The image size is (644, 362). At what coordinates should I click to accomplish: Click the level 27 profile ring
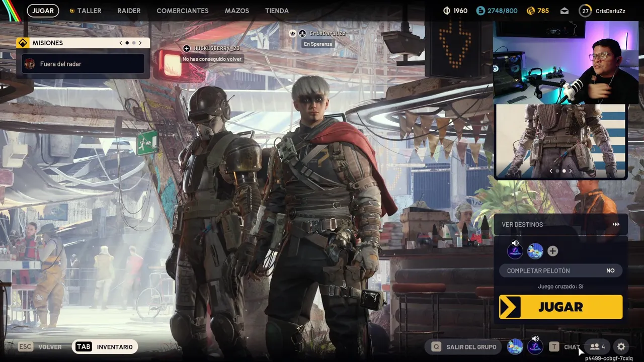585,11
